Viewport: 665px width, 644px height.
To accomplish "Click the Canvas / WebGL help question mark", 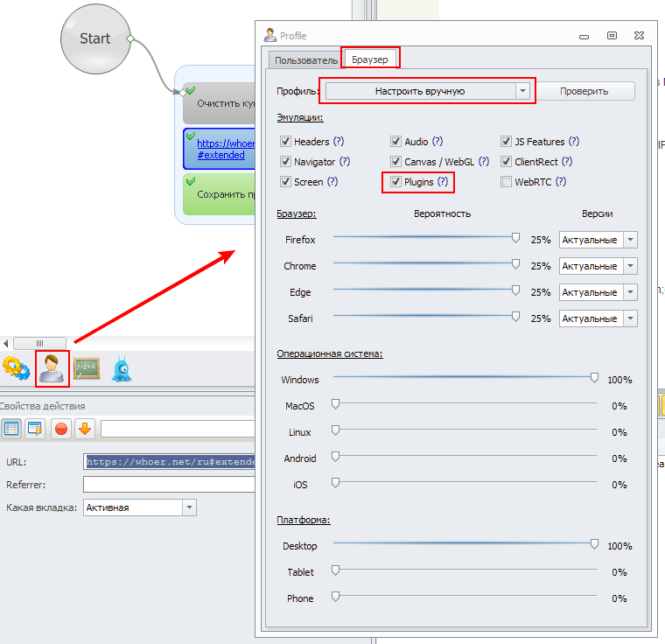I will click(x=484, y=162).
